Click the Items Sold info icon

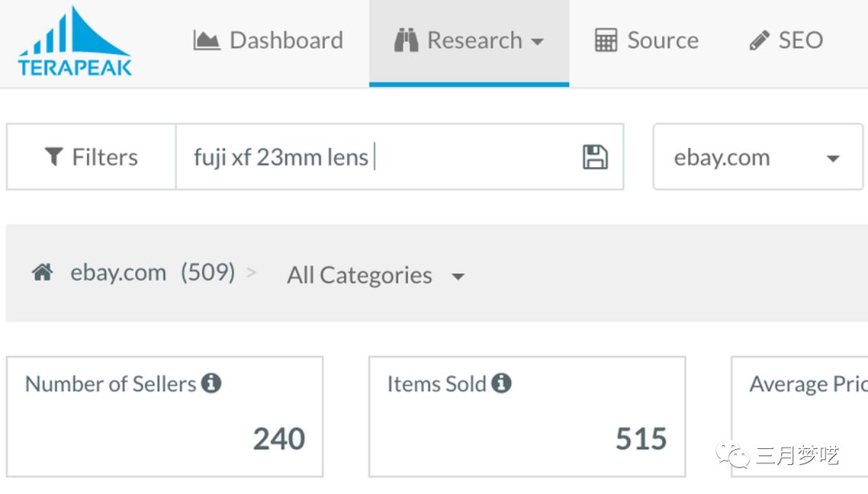pyautogui.click(x=502, y=384)
